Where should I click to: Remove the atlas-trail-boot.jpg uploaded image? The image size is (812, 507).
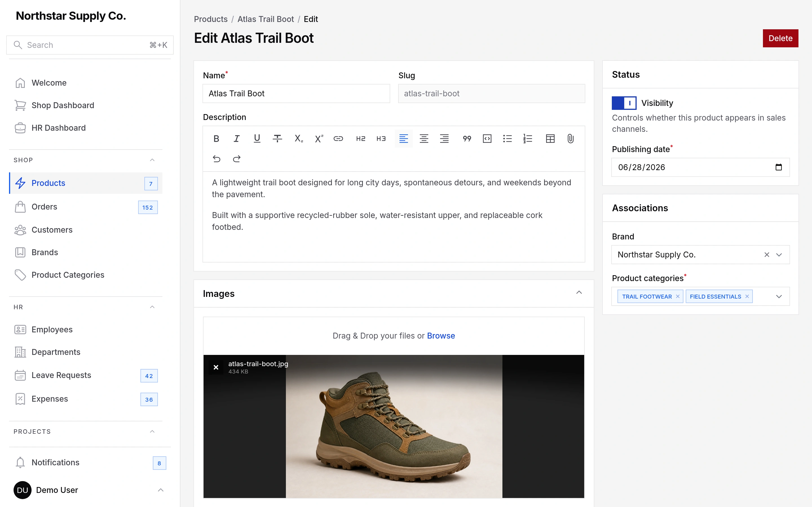[x=216, y=367]
